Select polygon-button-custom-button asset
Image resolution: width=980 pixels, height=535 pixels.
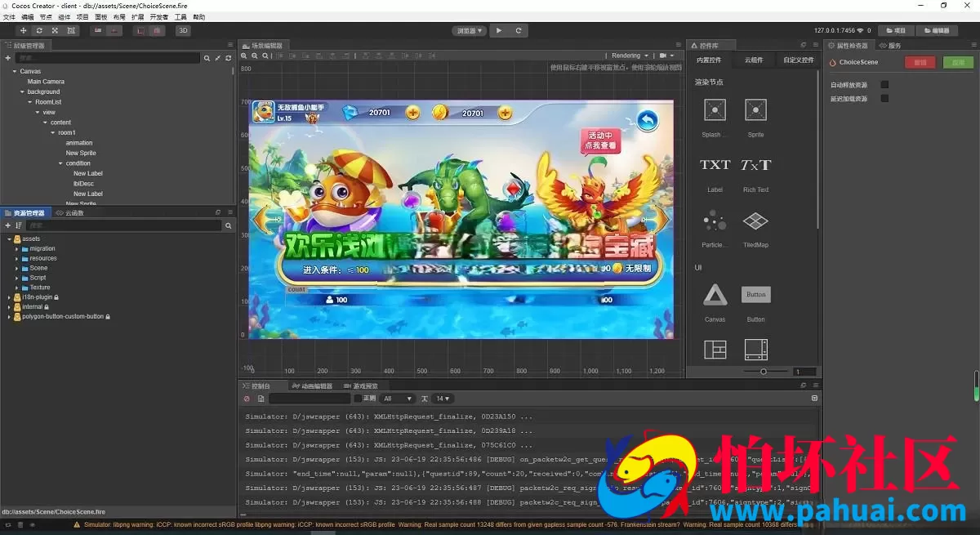(x=62, y=316)
